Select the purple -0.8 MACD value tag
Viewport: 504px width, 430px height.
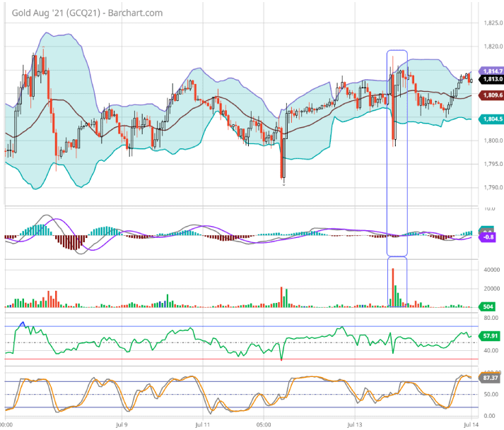490,237
